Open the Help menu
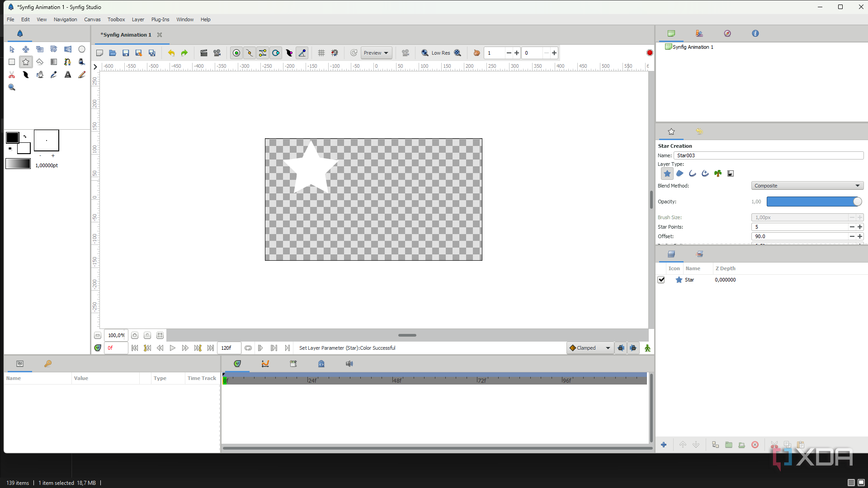This screenshot has width=868, height=488. pos(206,19)
